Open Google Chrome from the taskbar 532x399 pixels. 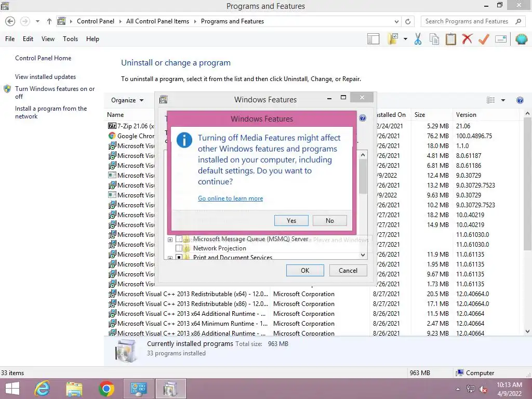[106, 389]
